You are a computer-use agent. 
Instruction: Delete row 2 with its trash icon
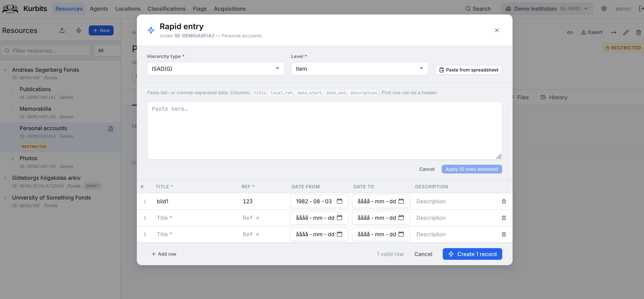504,218
